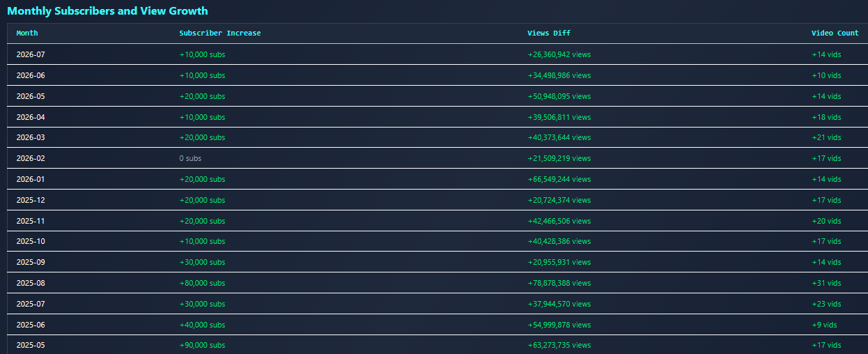This screenshot has width=868, height=354.
Task: Click the +21 vids value
Action: pos(826,137)
